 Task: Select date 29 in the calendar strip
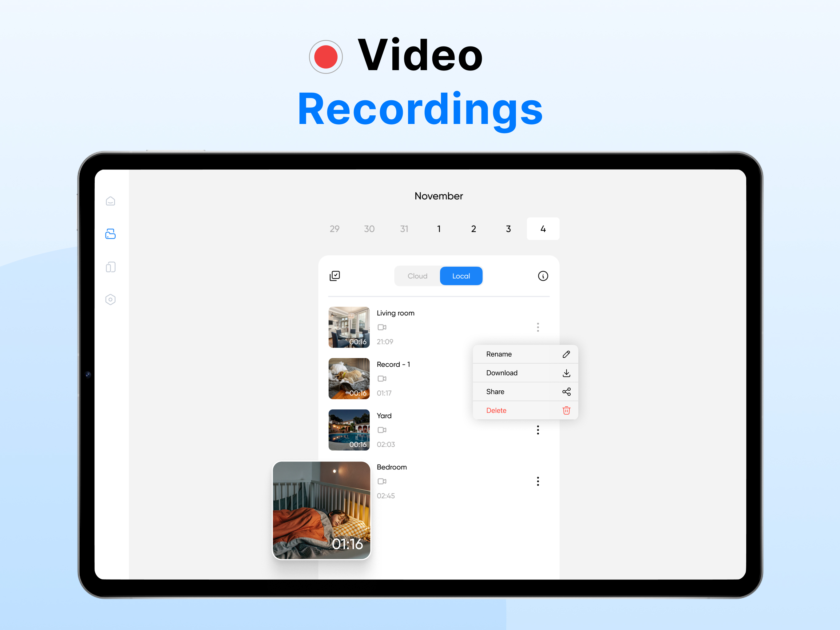(x=335, y=229)
